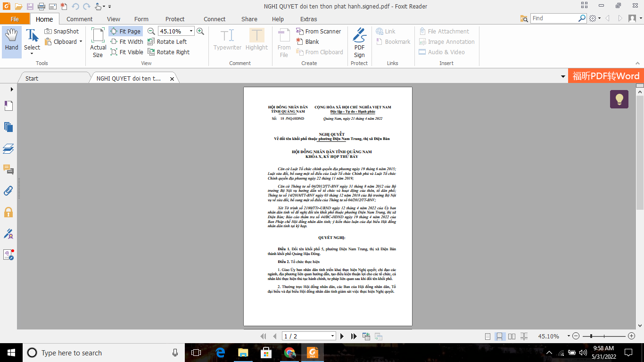The width and height of the screenshot is (644, 362).
Task: Enable Continuous Facing display mode
Action: point(523,336)
